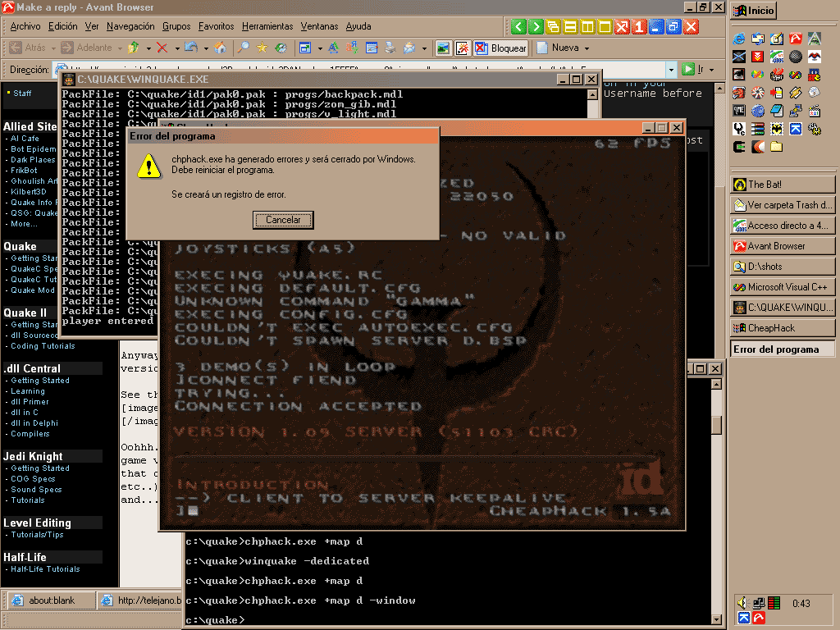Image resolution: width=840 pixels, height=630 pixels.
Task: Open the Tutorials/Tips link under Level Editing
Action: pos(37,535)
